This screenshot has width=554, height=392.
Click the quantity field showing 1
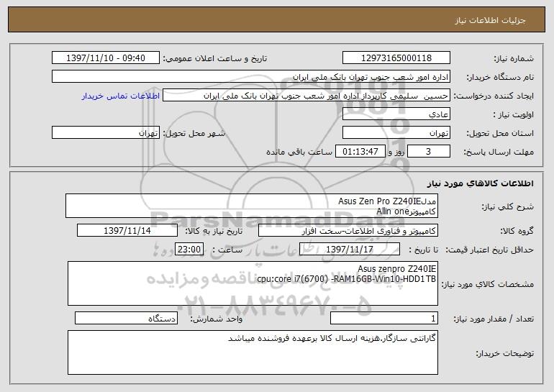384,319
